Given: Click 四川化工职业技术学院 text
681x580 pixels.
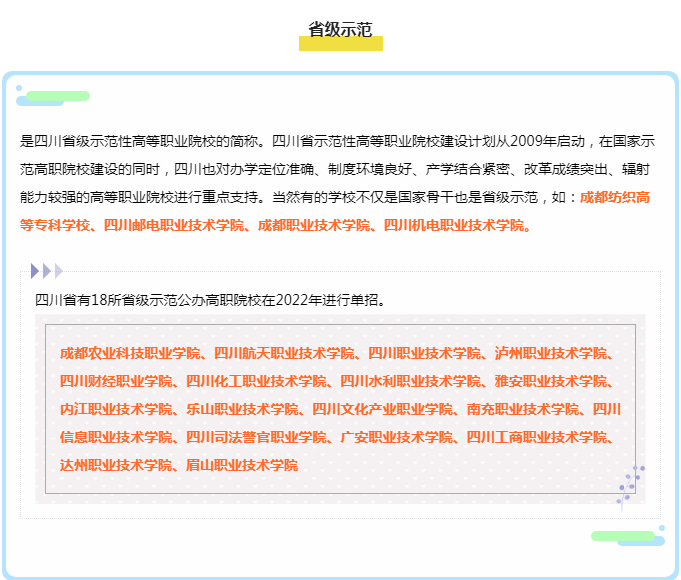Looking at the screenshot, I should (x=256, y=381).
